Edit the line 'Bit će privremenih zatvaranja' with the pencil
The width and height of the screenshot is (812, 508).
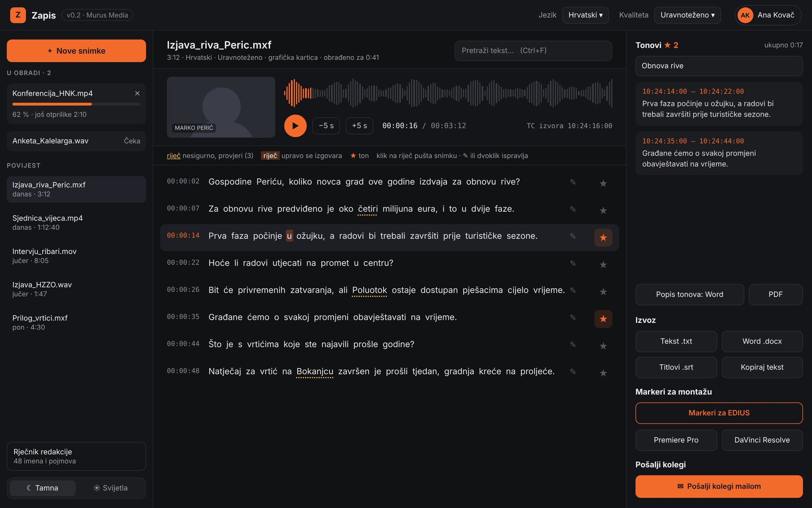tap(573, 290)
